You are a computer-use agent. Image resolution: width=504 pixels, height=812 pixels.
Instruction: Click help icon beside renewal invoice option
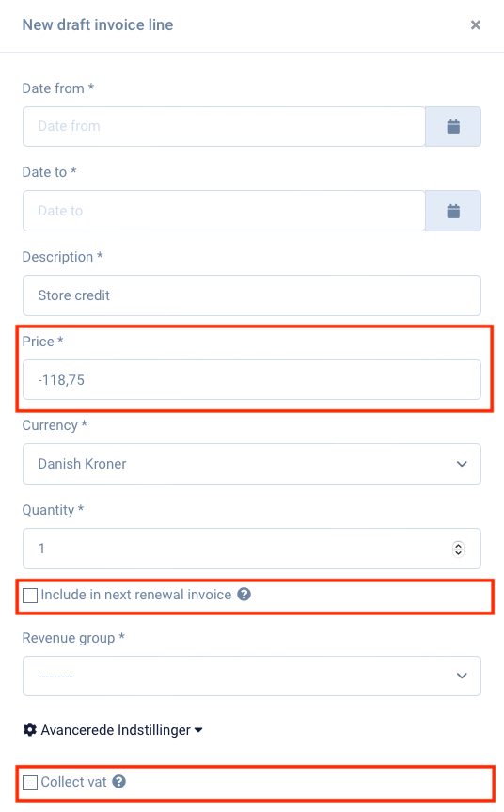[x=244, y=595]
